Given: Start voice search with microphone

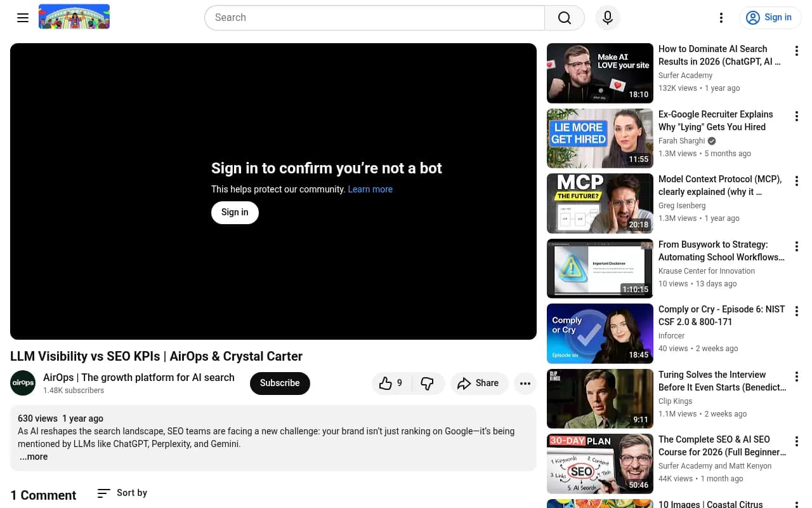Looking at the screenshot, I should (x=608, y=18).
